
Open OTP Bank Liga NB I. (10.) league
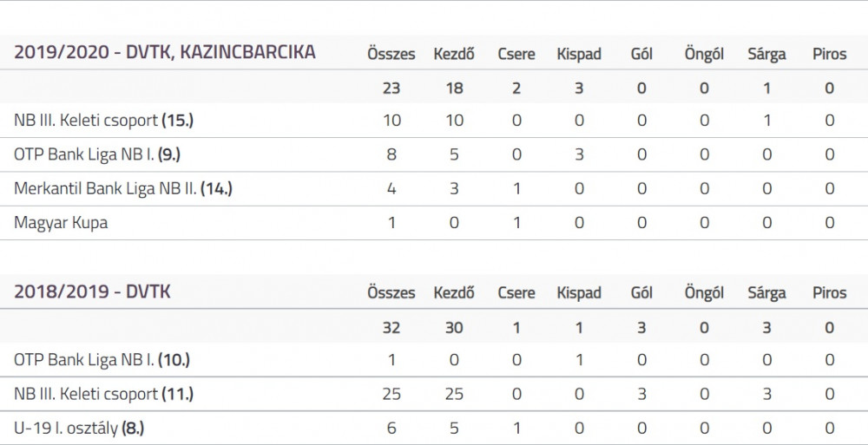coord(102,360)
